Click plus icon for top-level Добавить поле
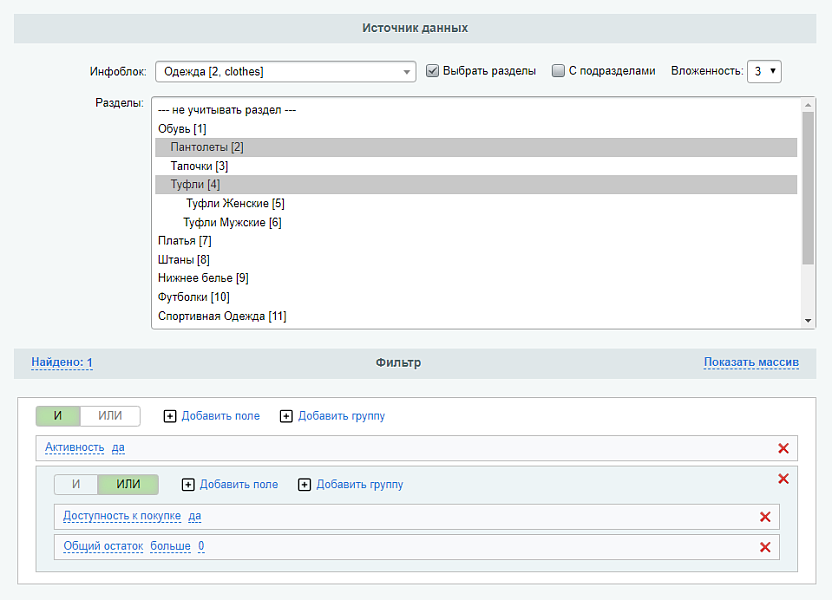The image size is (832, 600). (169, 416)
